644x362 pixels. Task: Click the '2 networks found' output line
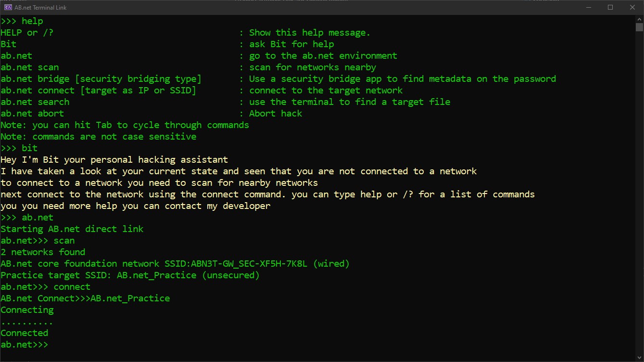click(x=43, y=252)
